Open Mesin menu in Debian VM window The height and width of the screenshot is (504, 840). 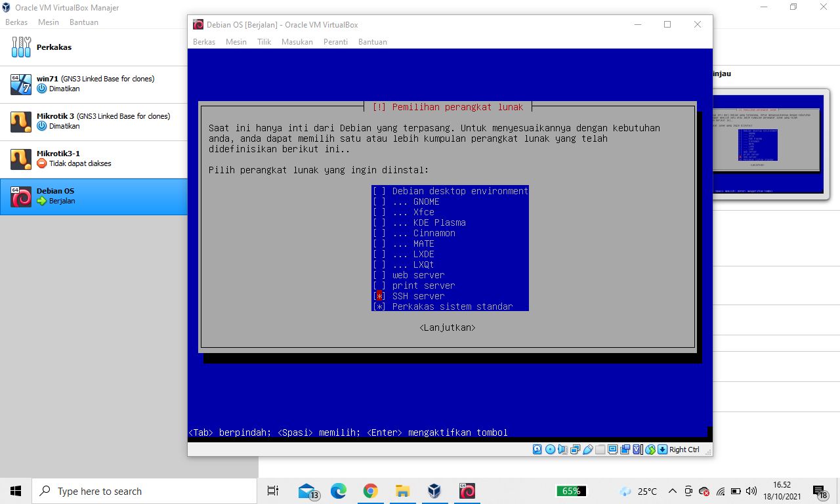point(236,41)
